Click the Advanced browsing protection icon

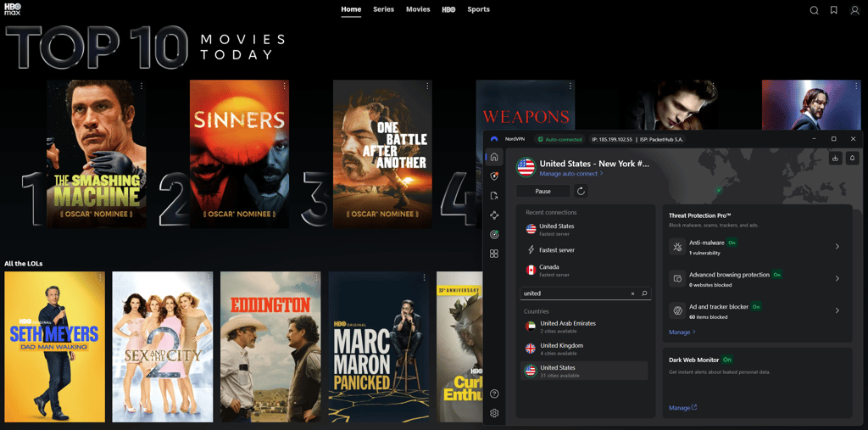pos(677,278)
